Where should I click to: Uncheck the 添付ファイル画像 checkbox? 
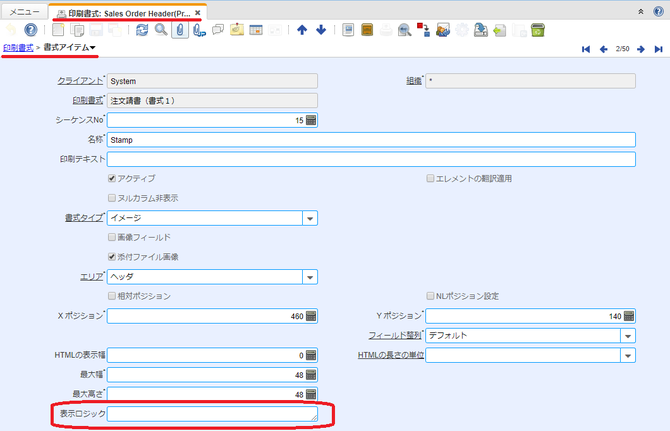click(112, 257)
